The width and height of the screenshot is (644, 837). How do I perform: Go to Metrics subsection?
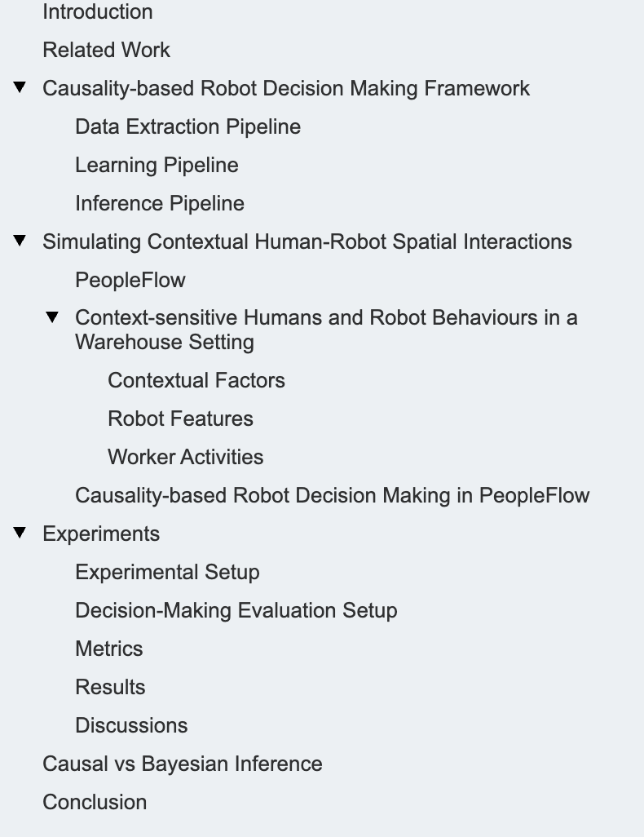tap(108, 649)
